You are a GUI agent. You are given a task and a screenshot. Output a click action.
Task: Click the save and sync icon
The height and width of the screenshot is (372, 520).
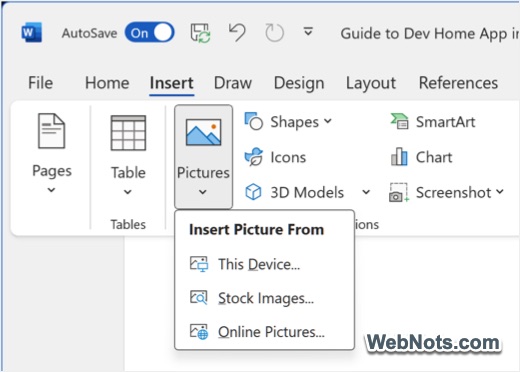[200, 33]
